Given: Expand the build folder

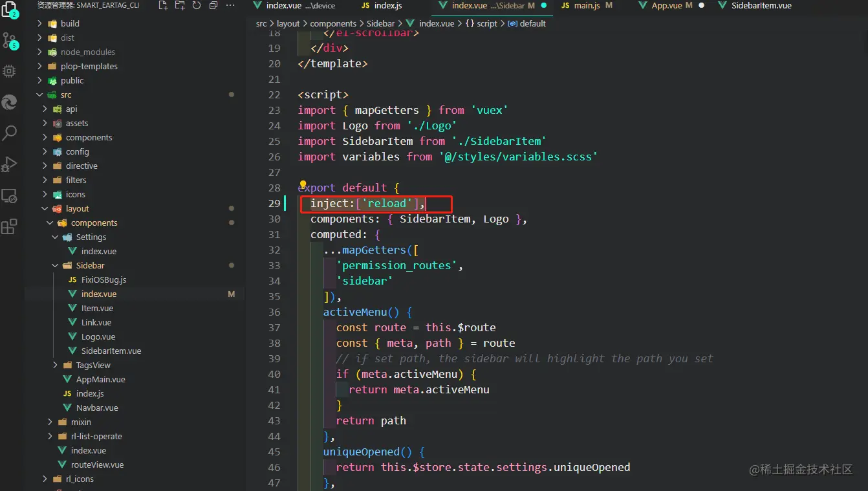Looking at the screenshot, I should [40, 23].
